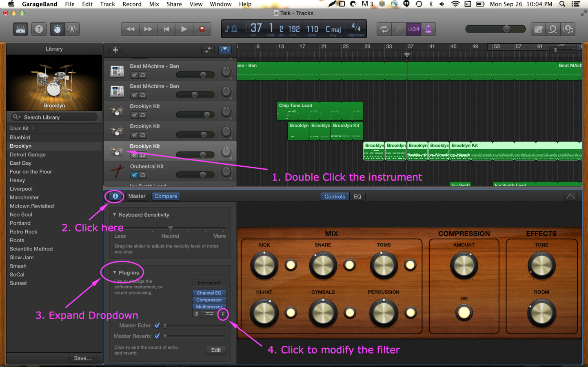Mute the first Beat MAchine - Ben track
The height and width of the screenshot is (367, 588).
pos(134,75)
